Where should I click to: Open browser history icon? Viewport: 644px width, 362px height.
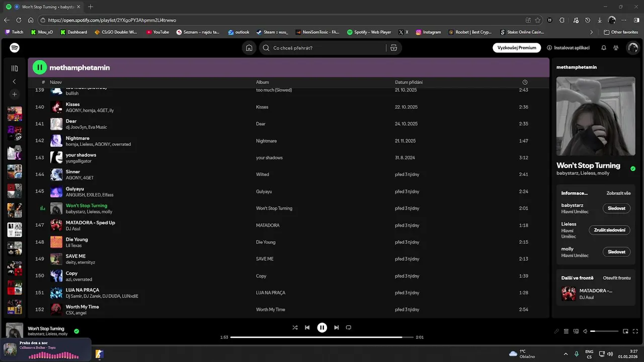[x=587, y=20]
